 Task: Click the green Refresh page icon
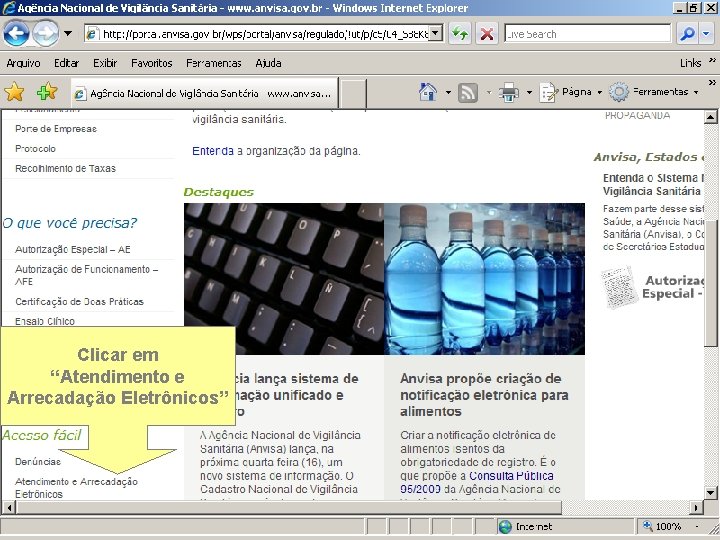tap(460, 34)
